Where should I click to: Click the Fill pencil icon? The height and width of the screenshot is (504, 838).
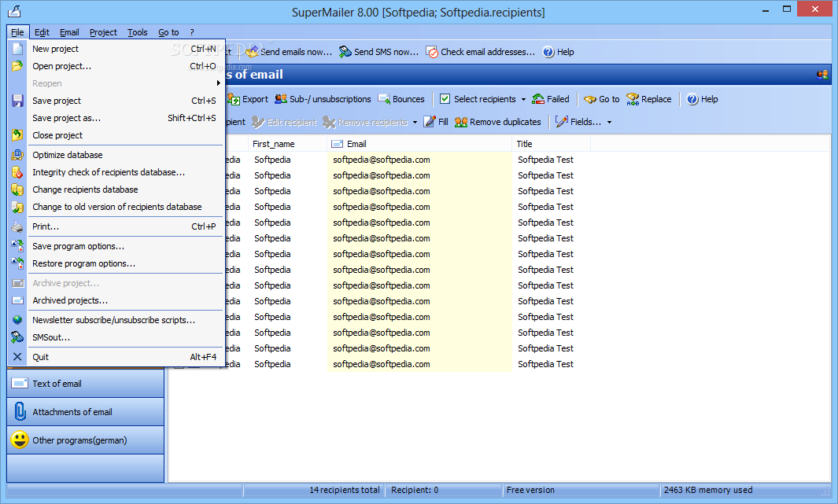point(430,122)
